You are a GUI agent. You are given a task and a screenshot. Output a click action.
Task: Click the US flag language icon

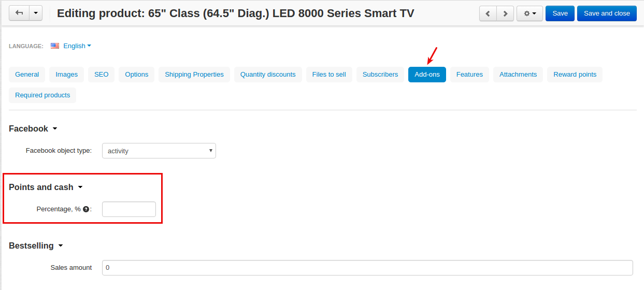tap(55, 46)
